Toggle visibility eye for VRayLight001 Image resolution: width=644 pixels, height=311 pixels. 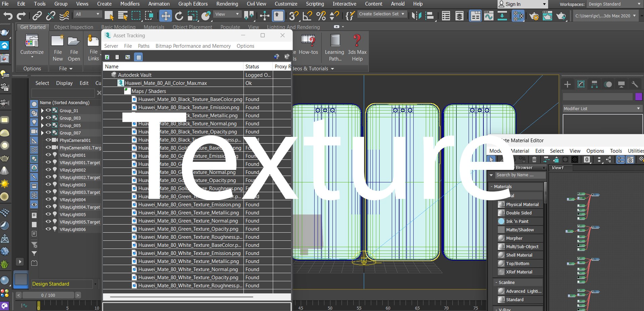pyautogui.click(x=48, y=155)
